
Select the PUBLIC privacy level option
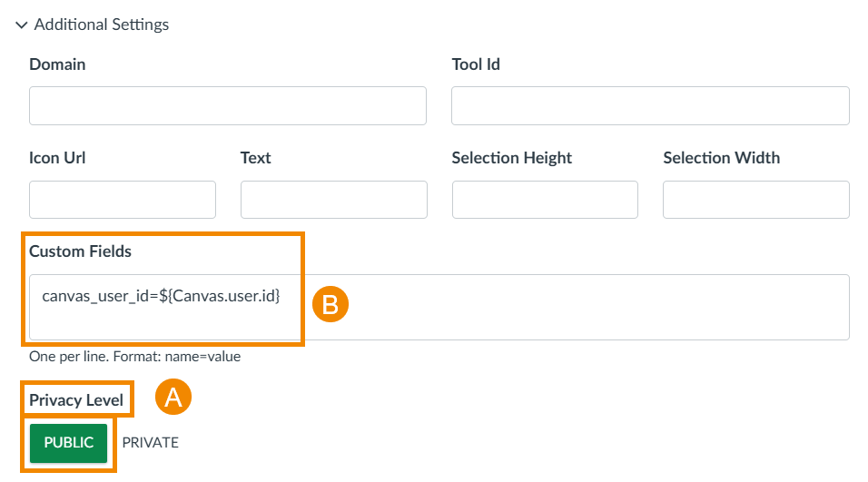(x=69, y=443)
